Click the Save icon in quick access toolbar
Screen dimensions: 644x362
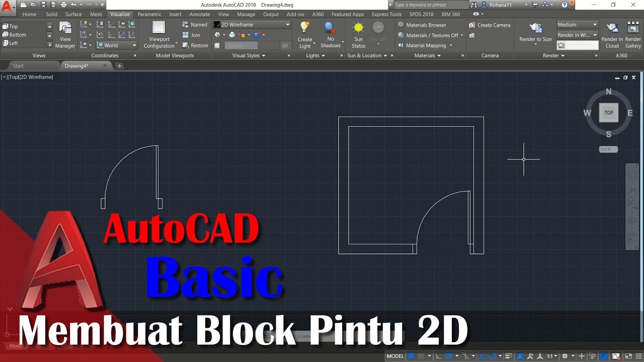click(x=44, y=5)
